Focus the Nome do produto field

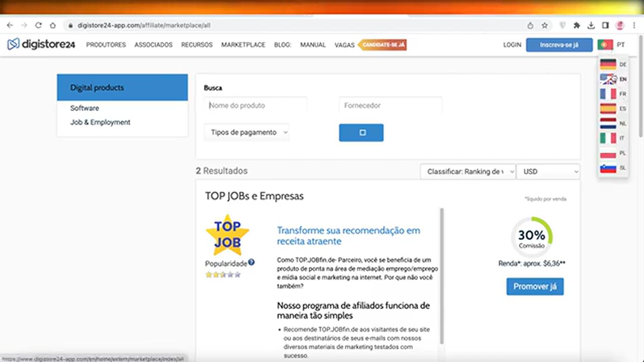tap(255, 106)
